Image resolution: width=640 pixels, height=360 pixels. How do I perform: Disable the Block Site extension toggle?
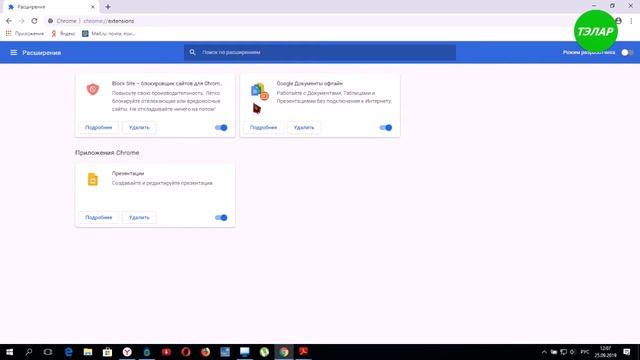click(x=221, y=128)
